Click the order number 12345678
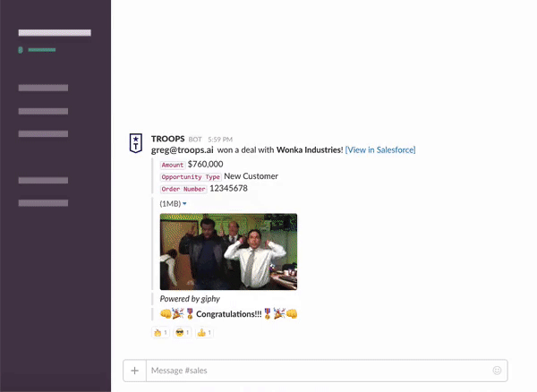Image resolution: width=537 pixels, height=392 pixels. click(x=228, y=188)
